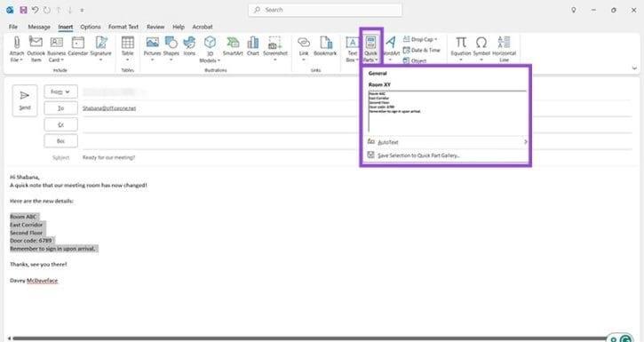Click the Cc button

tap(60, 125)
